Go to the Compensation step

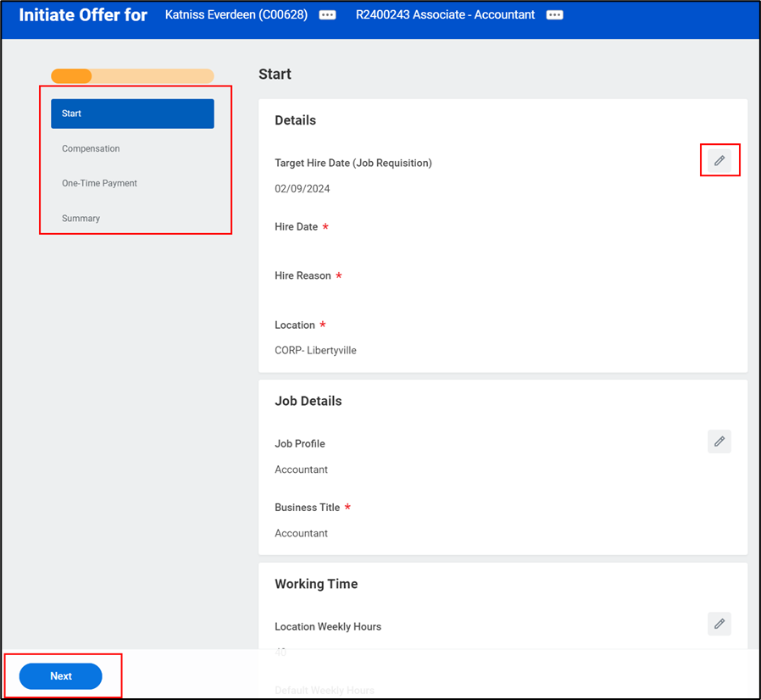[x=91, y=148]
